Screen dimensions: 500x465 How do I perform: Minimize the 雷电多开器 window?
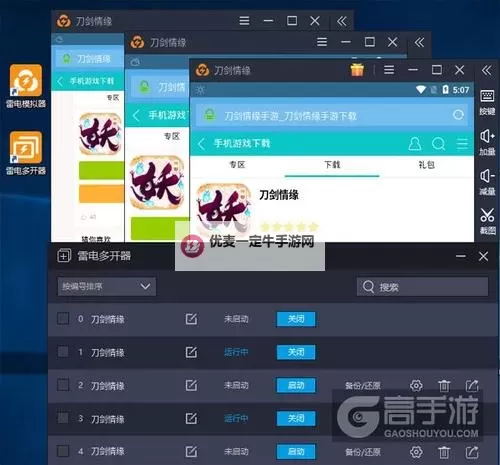pyautogui.click(x=461, y=256)
